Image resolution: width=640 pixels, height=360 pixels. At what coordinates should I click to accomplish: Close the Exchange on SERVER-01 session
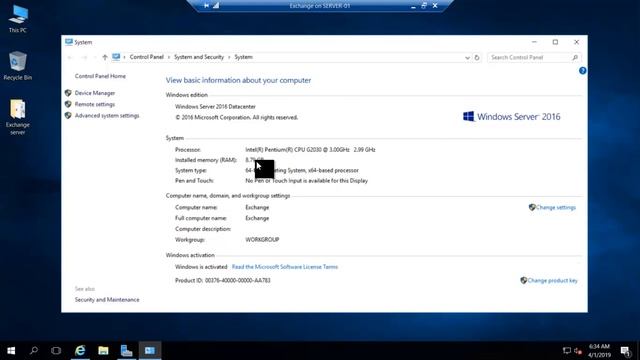point(435,6)
